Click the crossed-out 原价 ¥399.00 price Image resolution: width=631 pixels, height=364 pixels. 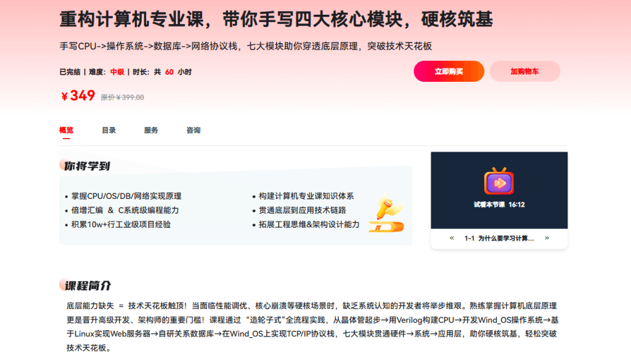(x=122, y=97)
